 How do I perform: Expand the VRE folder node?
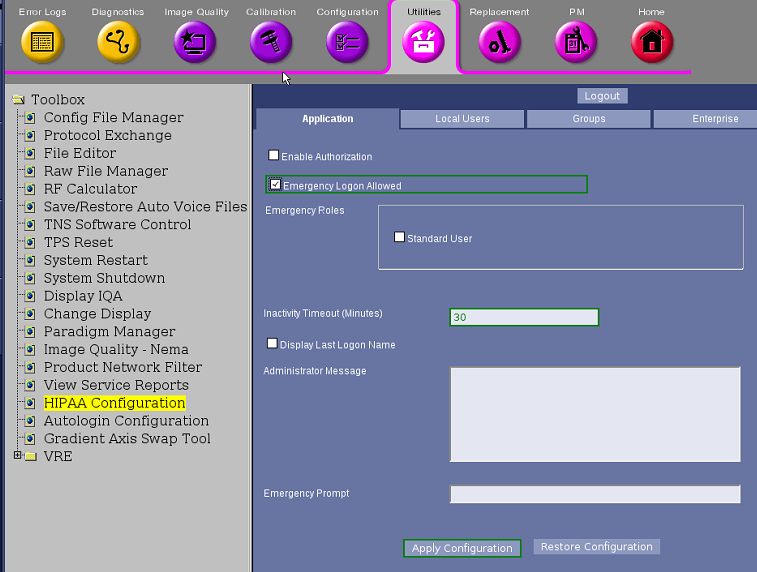(17, 456)
